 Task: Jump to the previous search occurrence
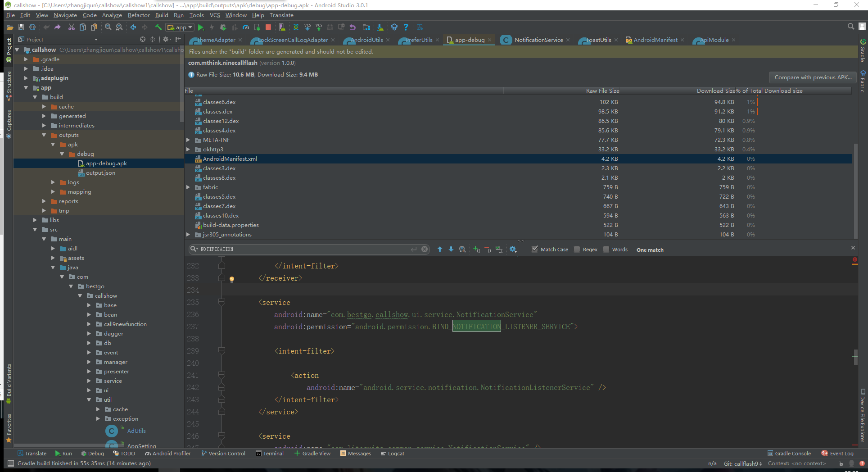point(440,250)
